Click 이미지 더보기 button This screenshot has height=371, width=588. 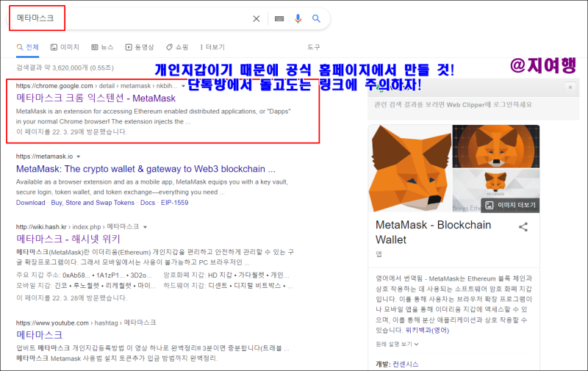pos(510,206)
